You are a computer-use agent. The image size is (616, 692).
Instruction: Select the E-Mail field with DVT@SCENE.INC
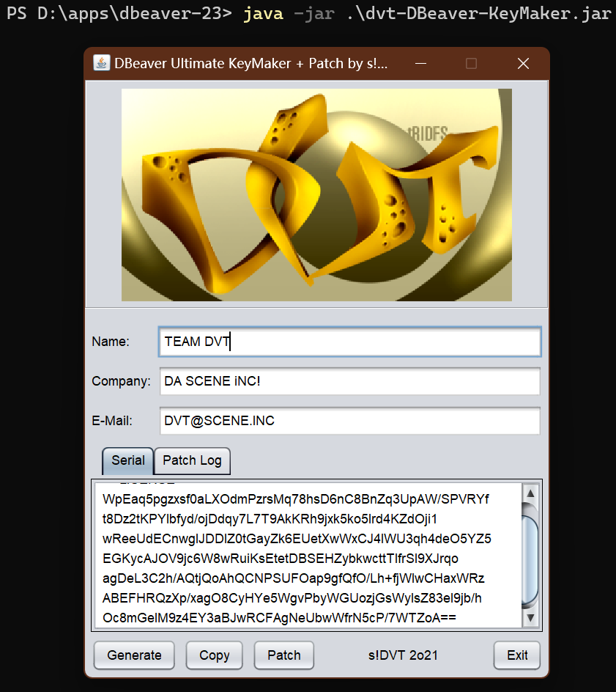[349, 421]
